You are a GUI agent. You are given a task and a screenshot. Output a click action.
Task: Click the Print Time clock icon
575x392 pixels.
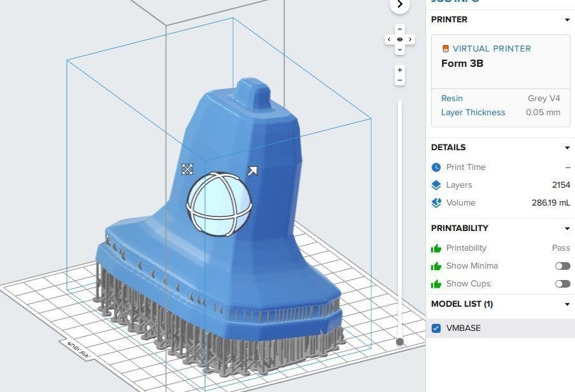click(x=436, y=167)
